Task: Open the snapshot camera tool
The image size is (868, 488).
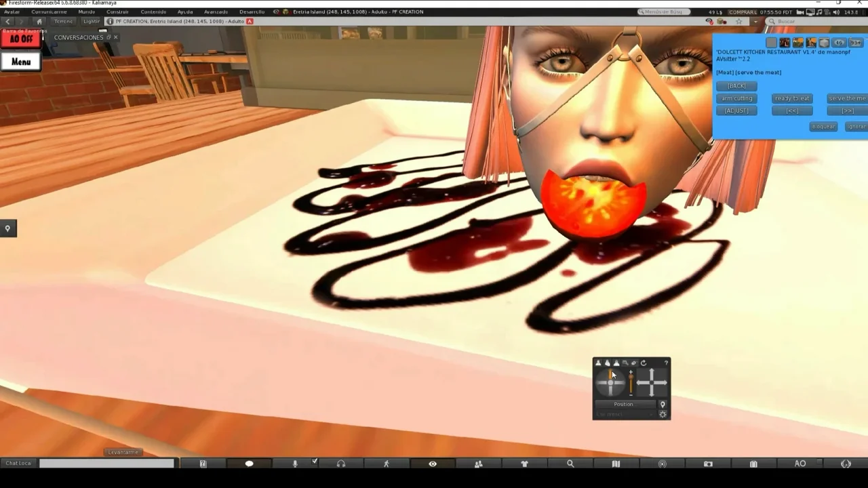Action: point(708,464)
